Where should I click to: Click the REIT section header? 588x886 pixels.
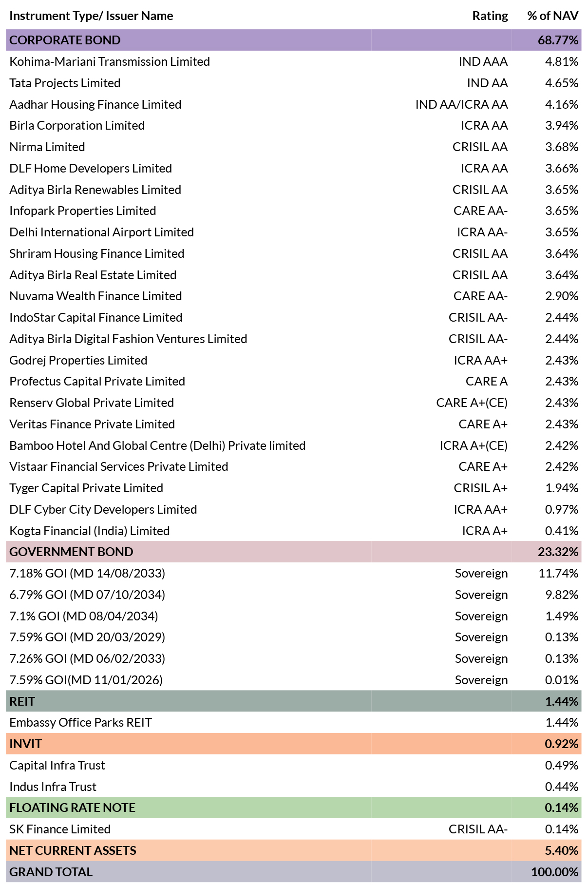click(x=293, y=701)
